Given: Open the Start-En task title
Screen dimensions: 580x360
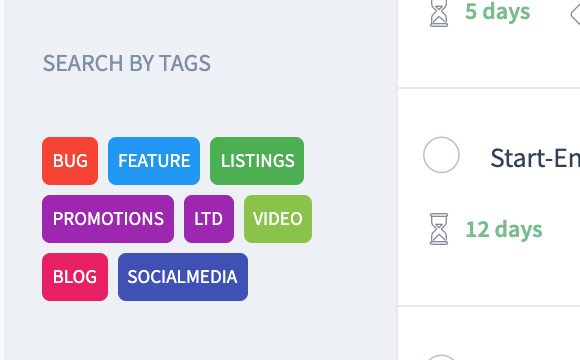Looking at the screenshot, I should [x=535, y=158].
